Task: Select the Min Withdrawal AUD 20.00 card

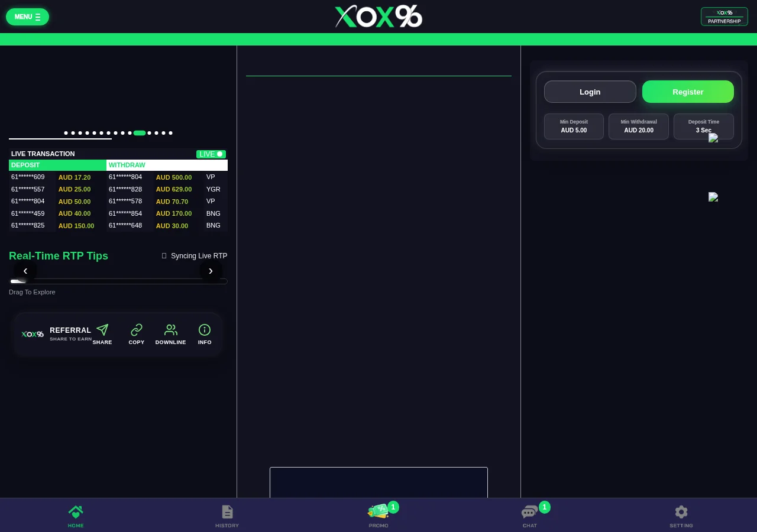Action: coord(639,126)
